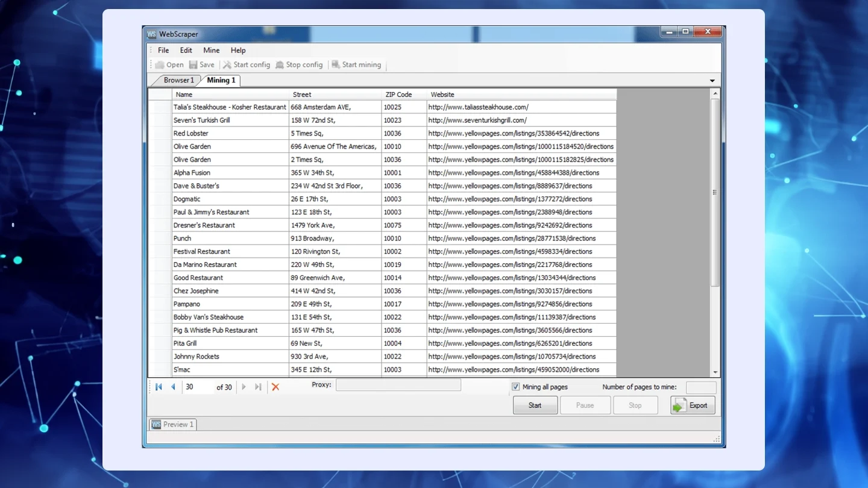This screenshot has width=868, height=488.
Task: Open the Help menu
Action: [238, 51]
